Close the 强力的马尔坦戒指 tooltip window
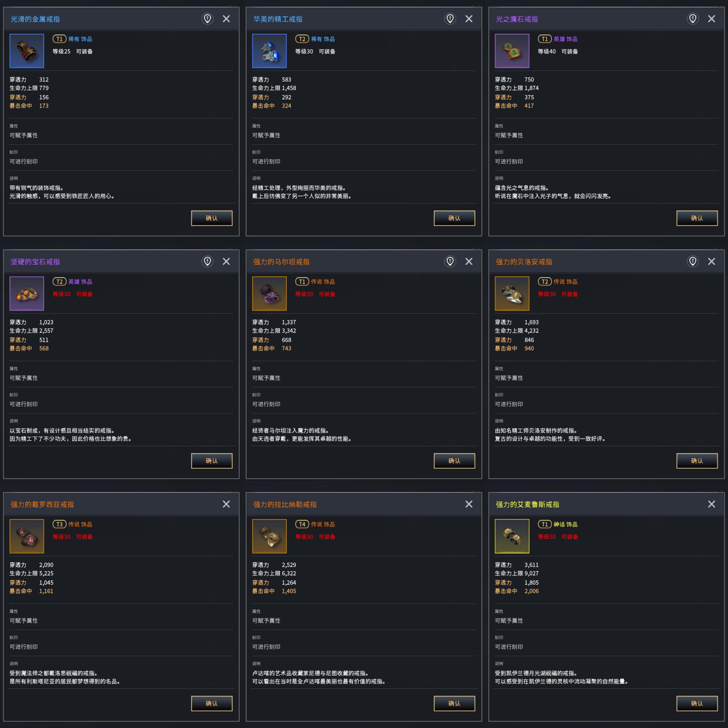Viewport: 728px width, 728px height. pyautogui.click(x=469, y=261)
